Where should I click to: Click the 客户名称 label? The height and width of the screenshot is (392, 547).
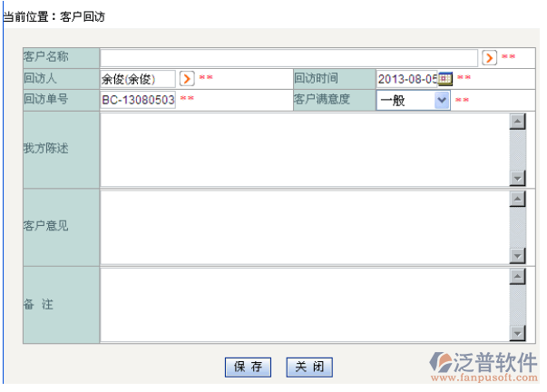click(46, 56)
